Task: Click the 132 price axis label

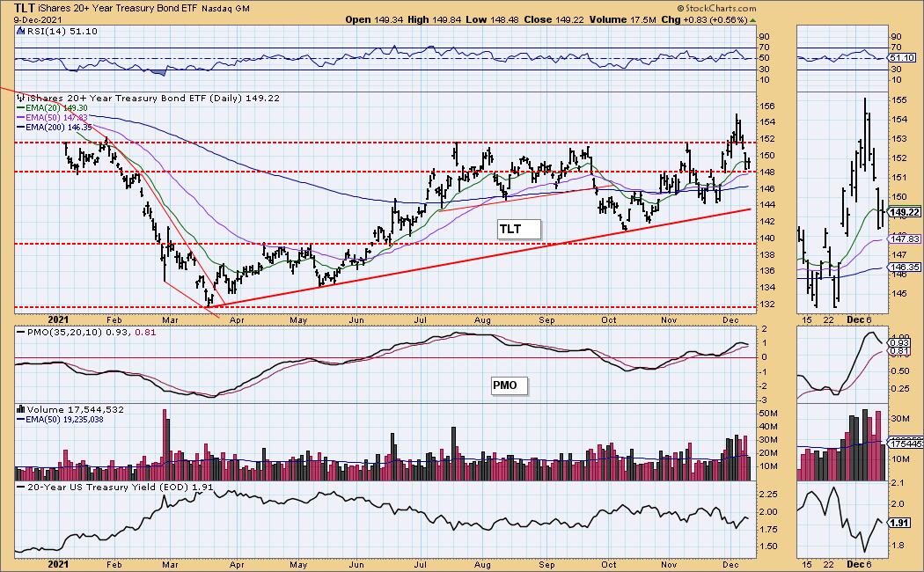Action: click(768, 304)
